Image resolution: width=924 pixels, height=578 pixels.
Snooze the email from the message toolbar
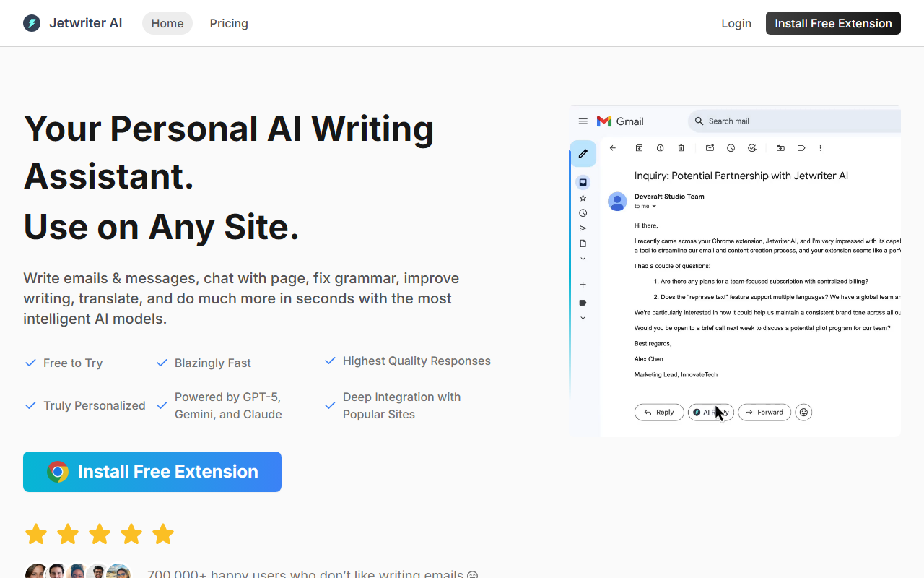click(x=731, y=148)
